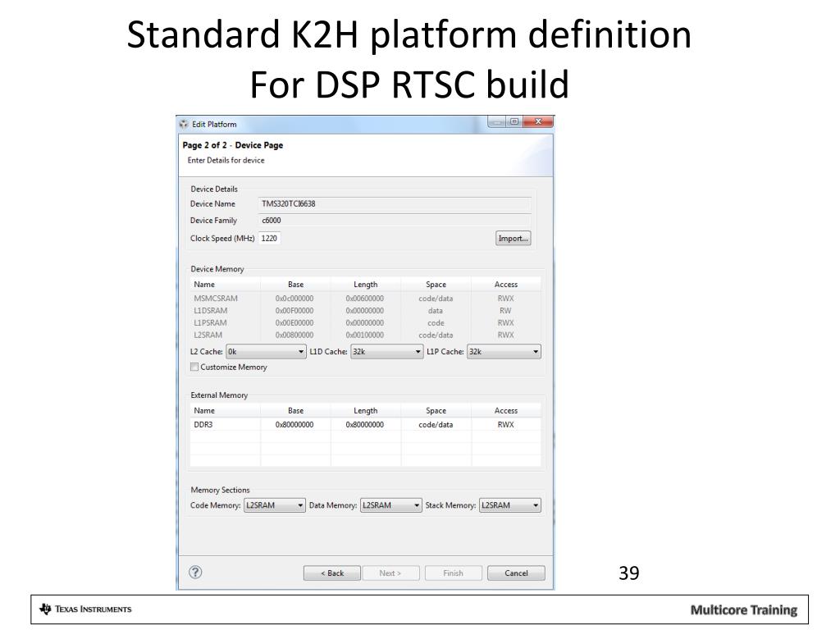The height and width of the screenshot is (630, 840).
Task: Click the Length header in External Memory table
Action: [365, 411]
